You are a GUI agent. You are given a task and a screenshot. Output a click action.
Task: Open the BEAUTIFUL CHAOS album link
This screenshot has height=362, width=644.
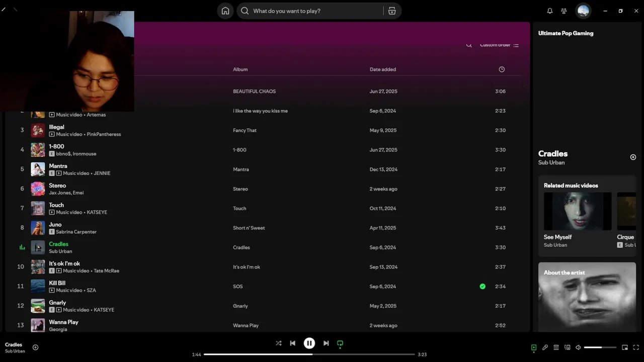(254, 92)
